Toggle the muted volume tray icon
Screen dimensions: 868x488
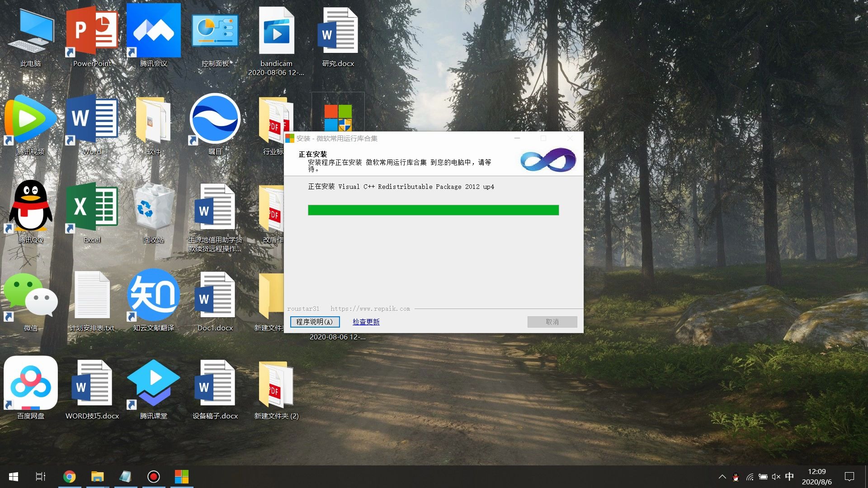click(776, 477)
